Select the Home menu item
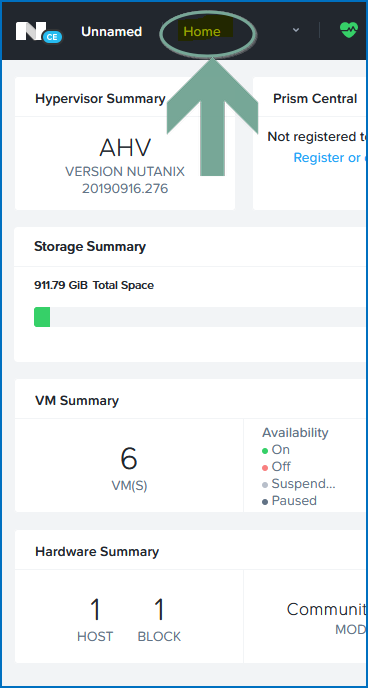 (202, 32)
